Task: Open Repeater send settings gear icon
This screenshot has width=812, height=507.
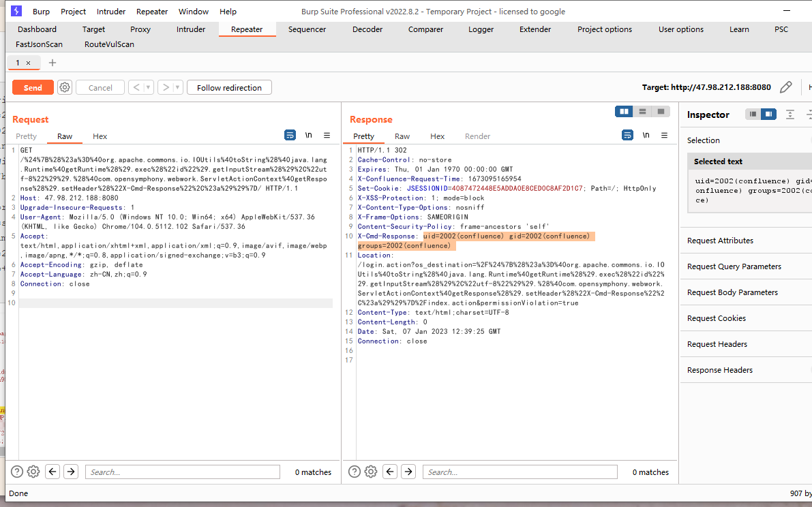Action: [x=65, y=87]
